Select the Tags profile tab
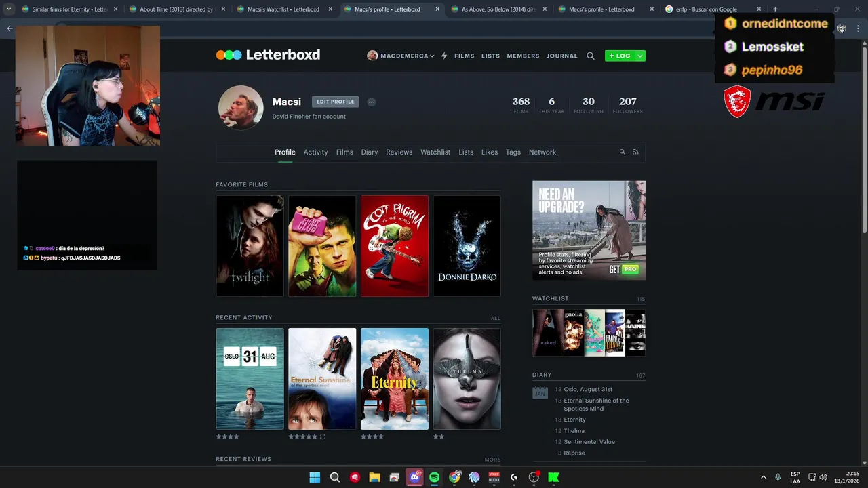Viewport: 868px width, 488px height. (513, 152)
